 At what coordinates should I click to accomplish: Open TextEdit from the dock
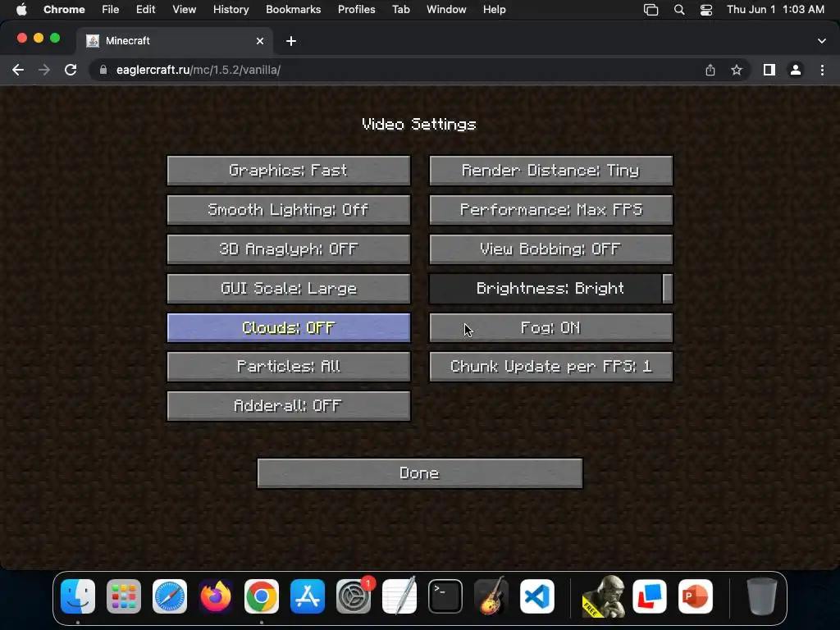coord(399,596)
